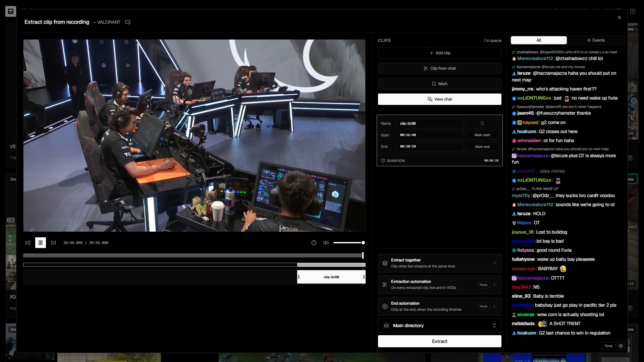Viewport: 644px width, 362px height.
Task: Click the Mark end button
Action: tap(482, 146)
